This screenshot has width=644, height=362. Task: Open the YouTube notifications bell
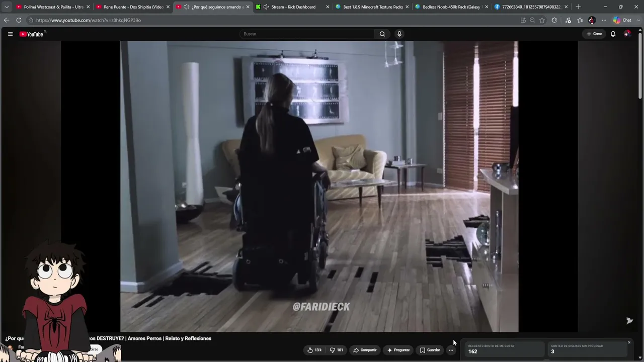click(x=613, y=34)
